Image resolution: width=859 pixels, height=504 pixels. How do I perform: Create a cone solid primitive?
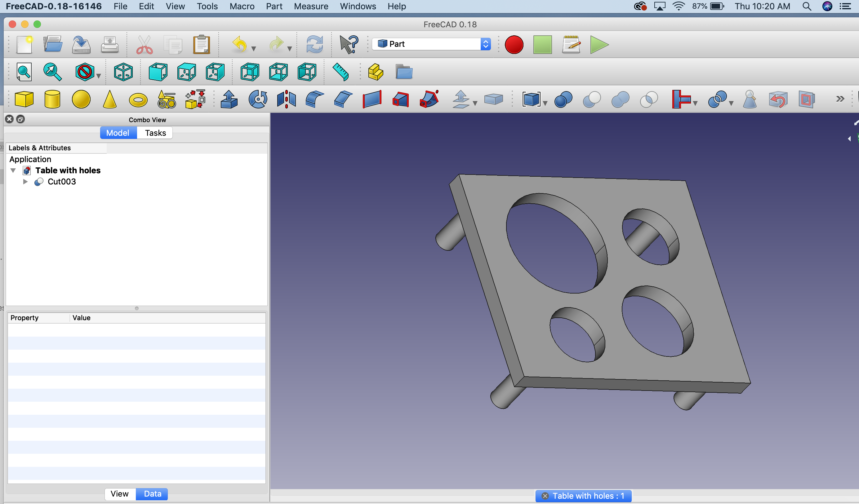(x=109, y=99)
